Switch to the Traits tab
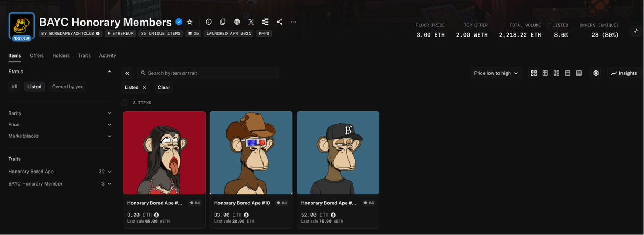This screenshot has width=644, height=235. pyautogui.click(x=84, y=55)
